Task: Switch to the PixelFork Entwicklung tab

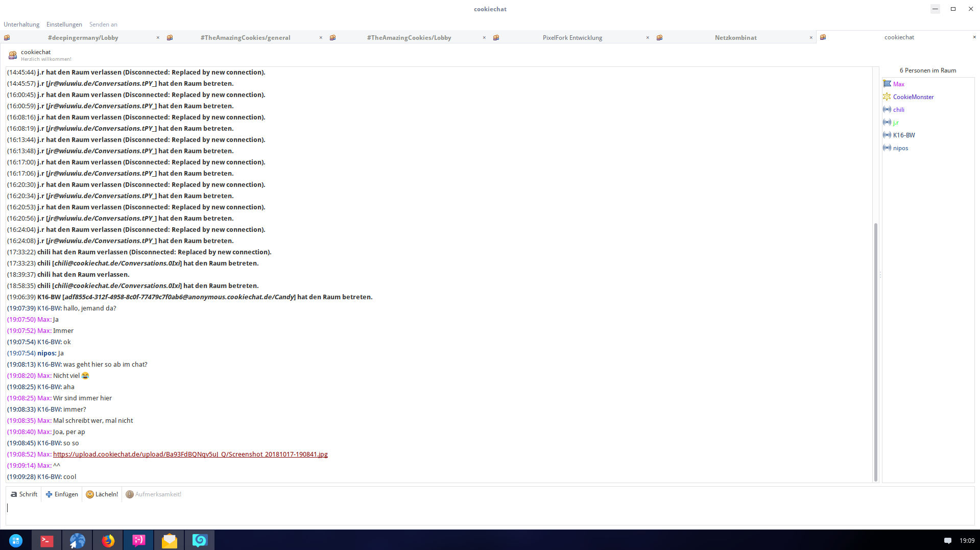Action: 572,38
